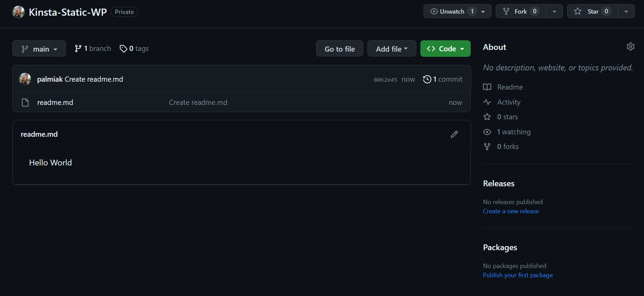The width and height of the screenshot is (644, 296).
Task: Expand the Fork options arrow
Action: click(554, 11)
